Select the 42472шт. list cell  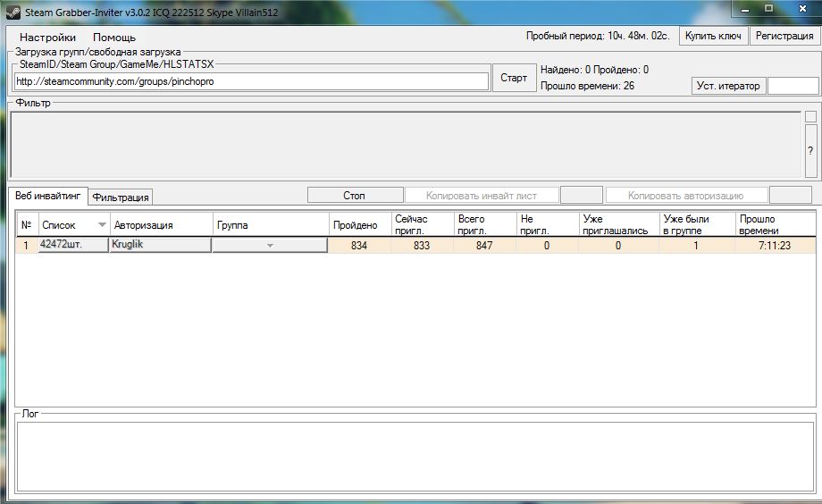(73, 245)
